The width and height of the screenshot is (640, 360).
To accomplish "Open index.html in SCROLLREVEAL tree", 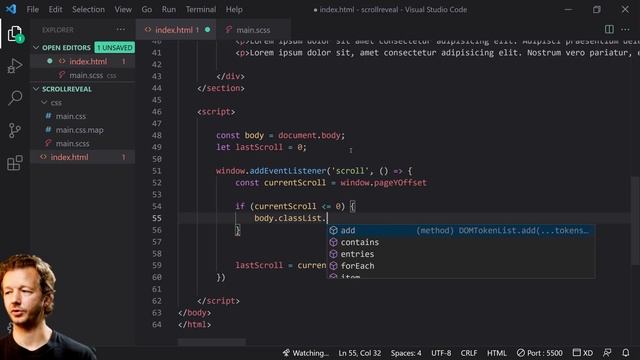I will (x=83, y=157).
